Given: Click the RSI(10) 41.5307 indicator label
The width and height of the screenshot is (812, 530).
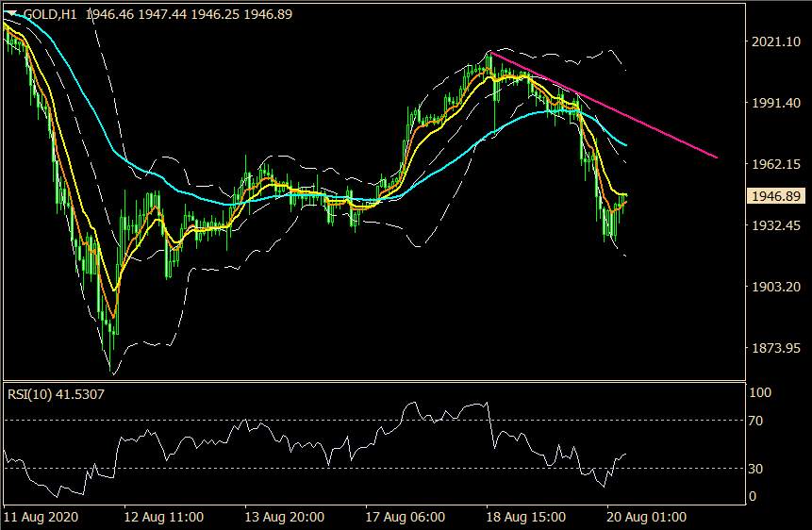Looking at the screenshot, I should coord(56,394).
